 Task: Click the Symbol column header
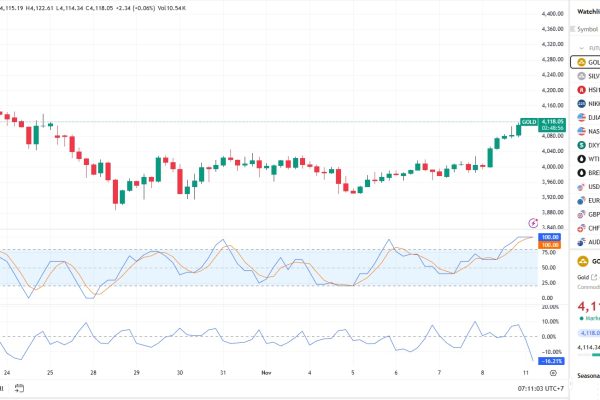586,28
